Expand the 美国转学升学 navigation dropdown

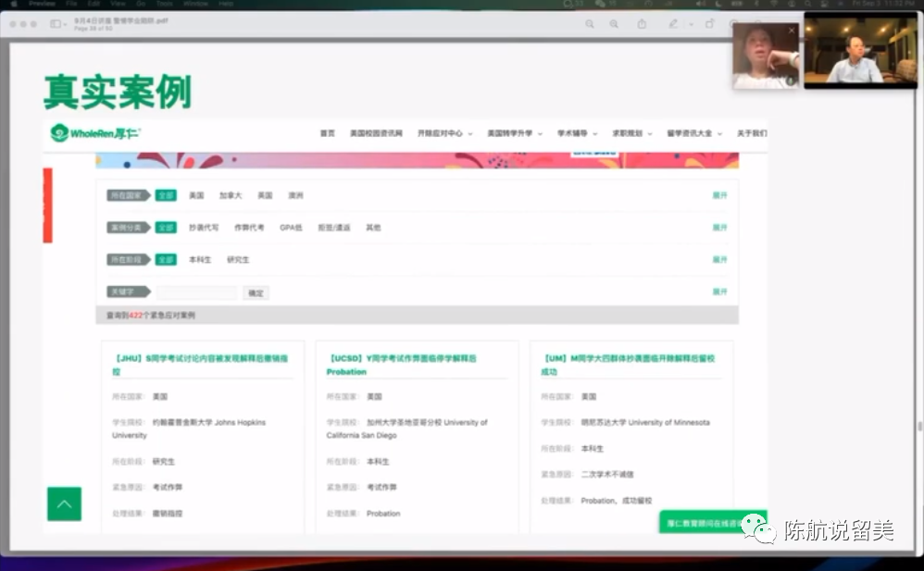(515, 133)
